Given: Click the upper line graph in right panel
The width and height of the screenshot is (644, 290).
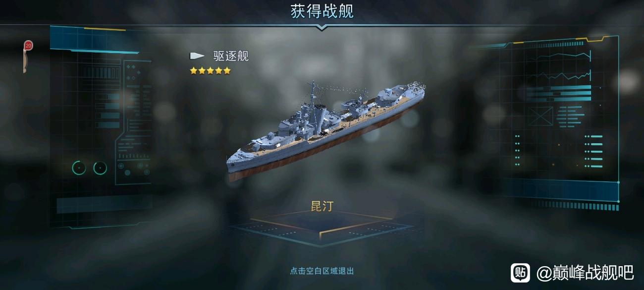Looking at the screenshot, I should tap(559, 56).
